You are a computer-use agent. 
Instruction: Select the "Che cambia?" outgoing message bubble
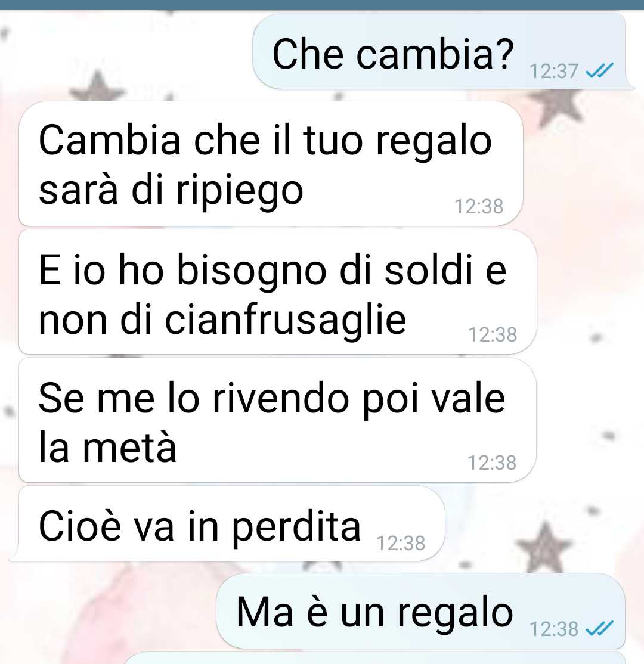pyautogui.click(x=439, y=51)
